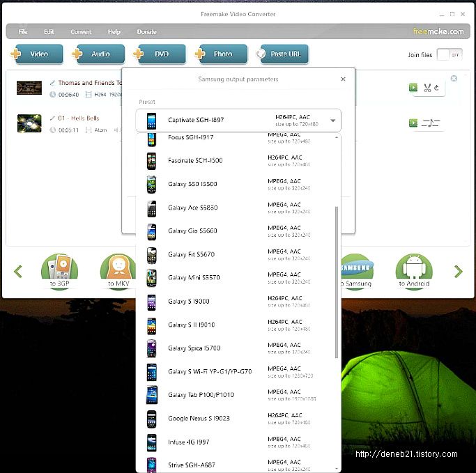Click the freemake.com link
476x473 pixels.
(x=438, y=31)
